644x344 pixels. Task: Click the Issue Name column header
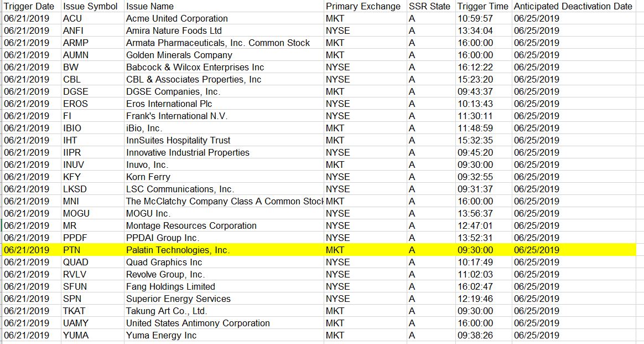pos(150,6)
